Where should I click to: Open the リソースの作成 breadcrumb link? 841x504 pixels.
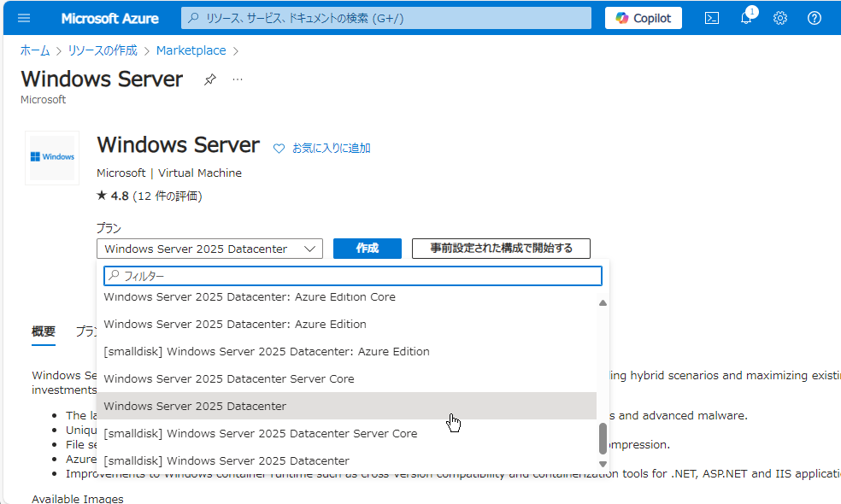pos(103,50)
